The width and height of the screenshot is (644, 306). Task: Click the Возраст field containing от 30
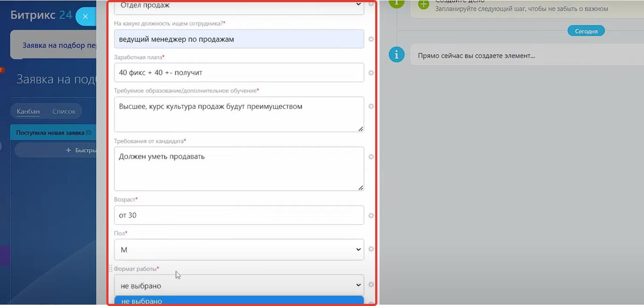[239, 215]
